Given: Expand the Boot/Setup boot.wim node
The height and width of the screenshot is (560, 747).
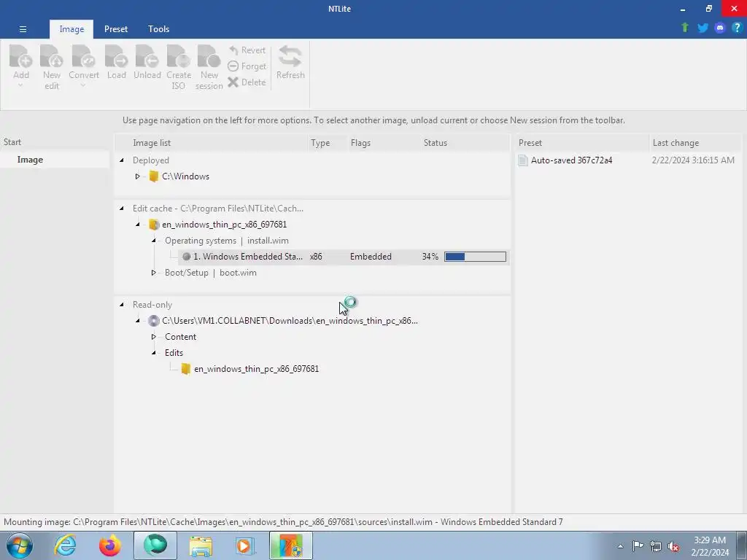Looking at the screenshot, I should tap(153, 273).
